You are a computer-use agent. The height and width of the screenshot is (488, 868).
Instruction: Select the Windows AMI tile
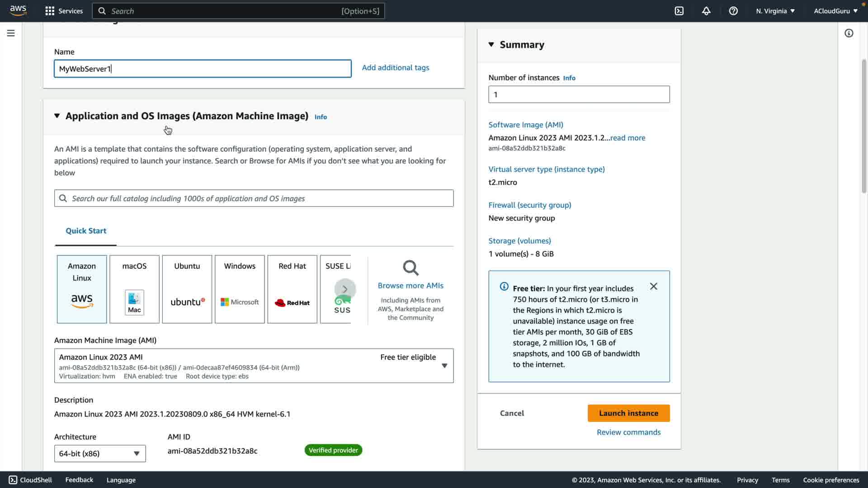[240, 289]
